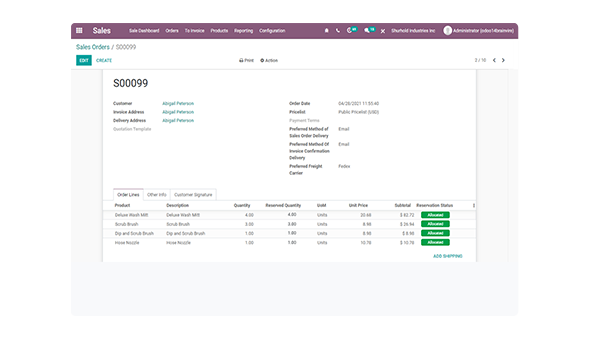This screenshot has height=360, width=590.
Task: Click the Create button
Action: coord(104,60)
